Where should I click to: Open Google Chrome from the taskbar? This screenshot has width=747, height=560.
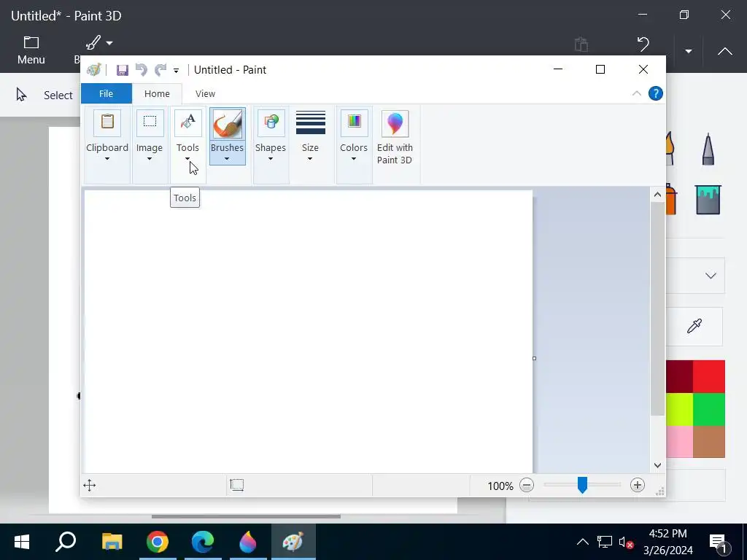pos(158,542)
